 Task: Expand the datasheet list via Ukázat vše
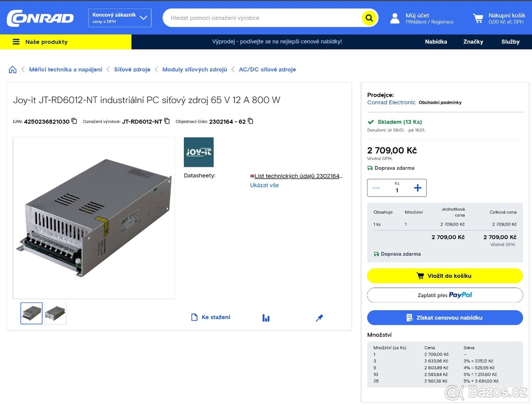(x=264, y=185)
